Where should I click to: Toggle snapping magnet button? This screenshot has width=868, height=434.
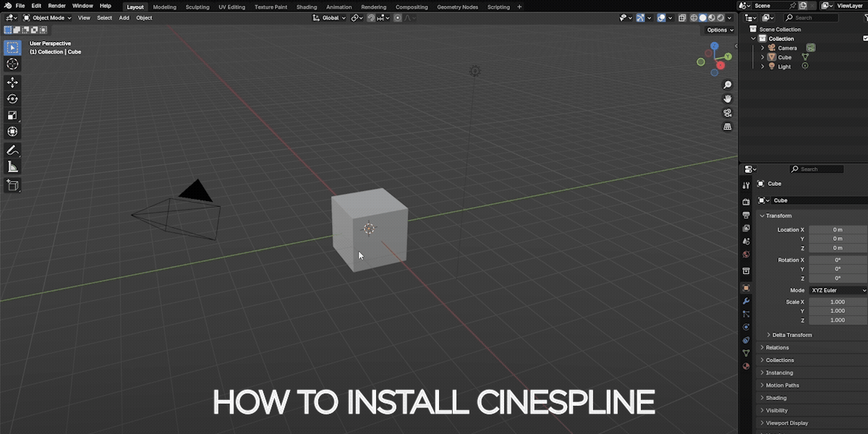(x=371, y=17)
